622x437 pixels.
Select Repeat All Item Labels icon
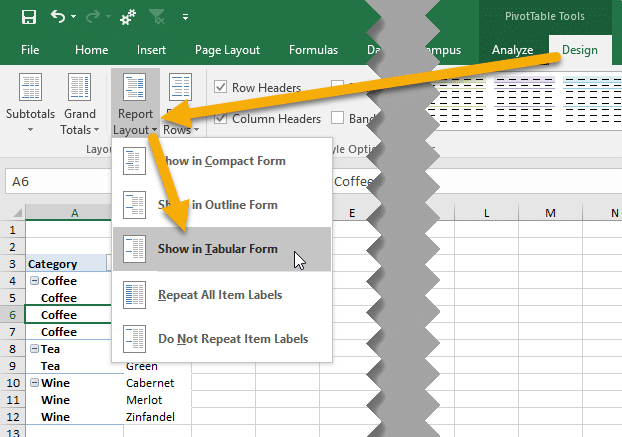click(134, 295)
